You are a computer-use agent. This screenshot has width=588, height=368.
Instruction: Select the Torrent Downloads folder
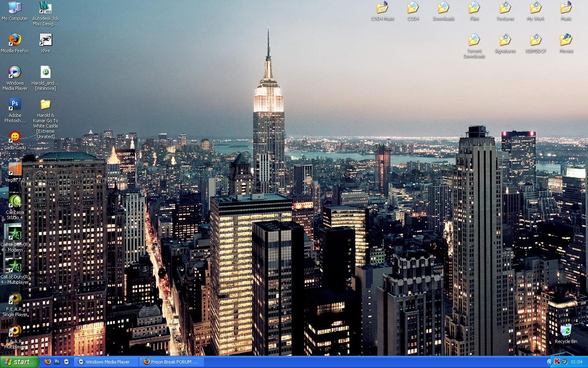click(x=474, y=40)
